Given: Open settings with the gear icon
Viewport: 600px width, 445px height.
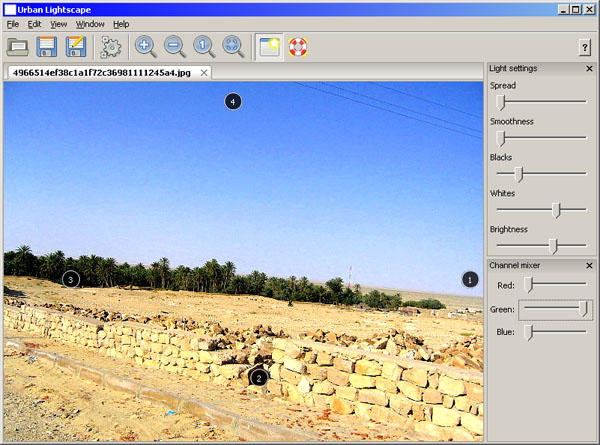Looking at the screenshot, I should click(x=111, y=46).
